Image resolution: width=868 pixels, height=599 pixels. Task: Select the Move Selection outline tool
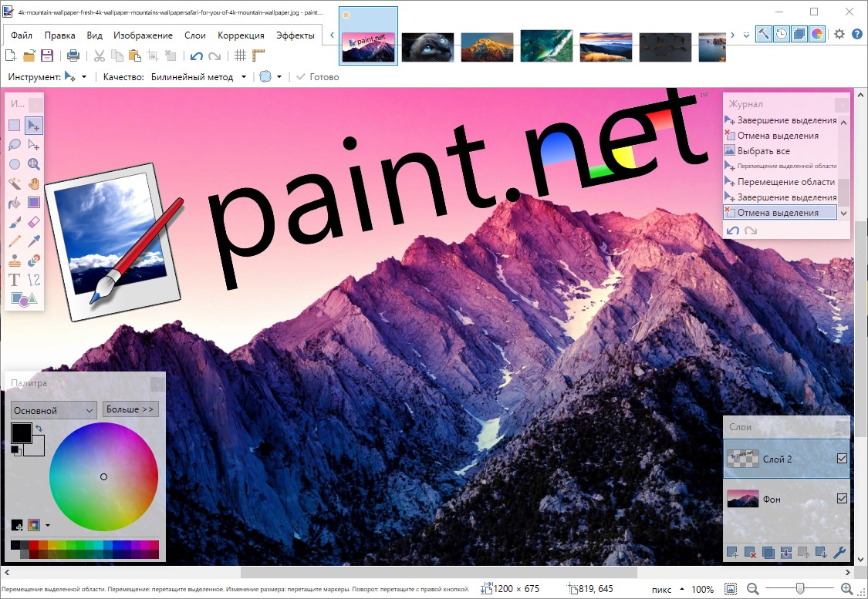34,145
